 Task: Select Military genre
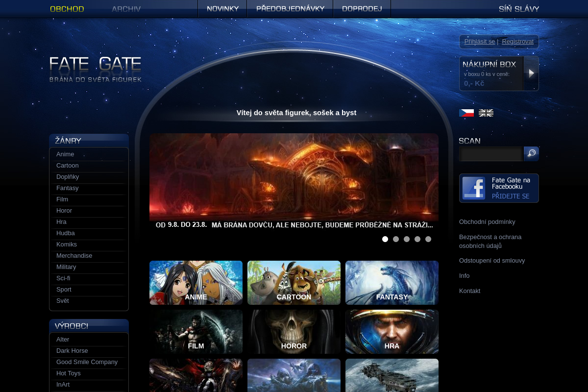tap(66, 267)
